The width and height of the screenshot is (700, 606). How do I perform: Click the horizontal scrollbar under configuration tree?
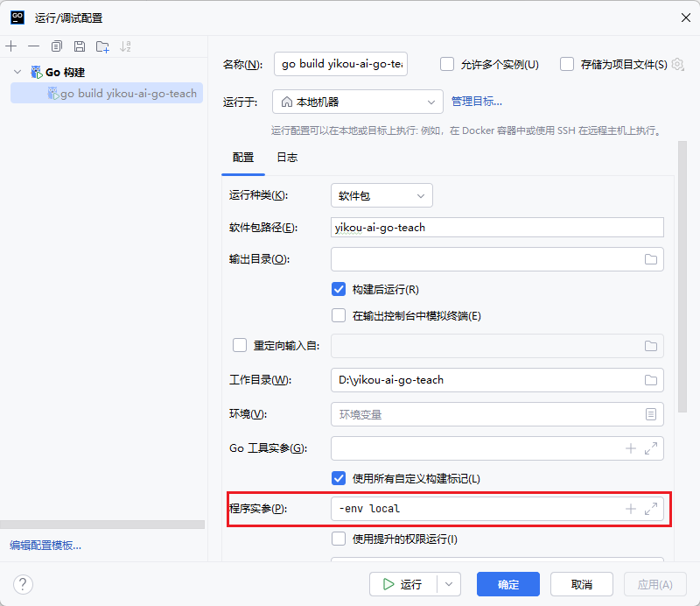tap(102, 525)
